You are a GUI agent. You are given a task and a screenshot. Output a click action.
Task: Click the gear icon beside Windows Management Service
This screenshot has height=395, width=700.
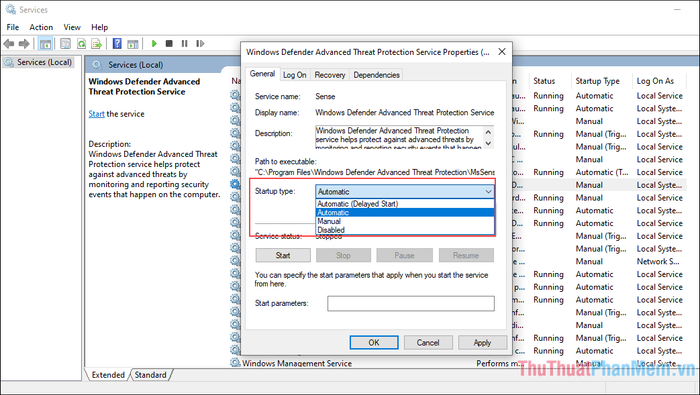[x=235, y=363]
